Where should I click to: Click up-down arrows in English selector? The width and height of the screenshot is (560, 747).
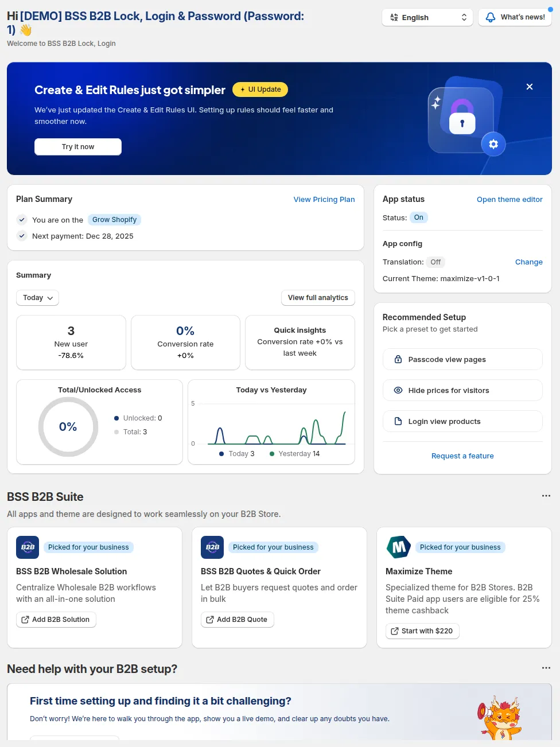click(x=464, y=17)
